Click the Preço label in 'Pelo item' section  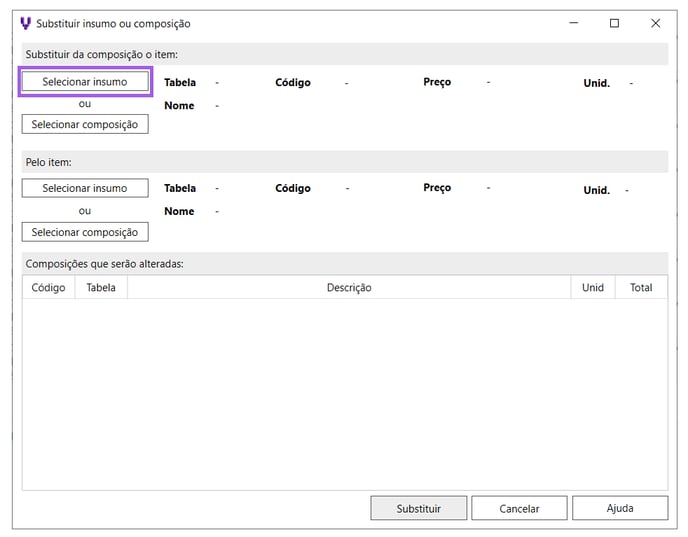[x=437, y=188]
